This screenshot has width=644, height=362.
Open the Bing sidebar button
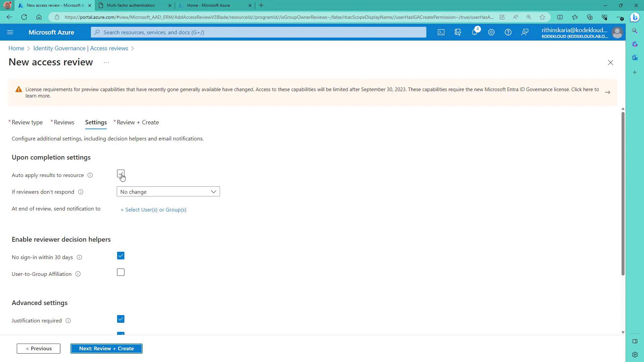(x=635, y=17)
